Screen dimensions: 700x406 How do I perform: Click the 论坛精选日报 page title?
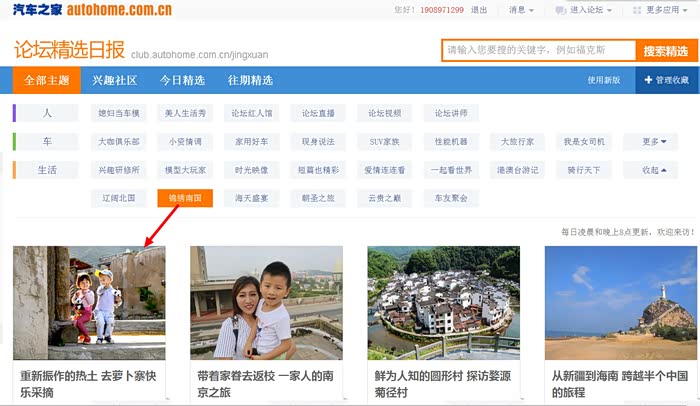click(69, 50)
